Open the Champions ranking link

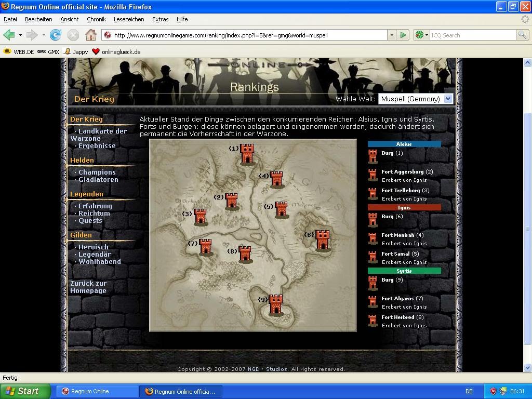[x=97, y=172]
